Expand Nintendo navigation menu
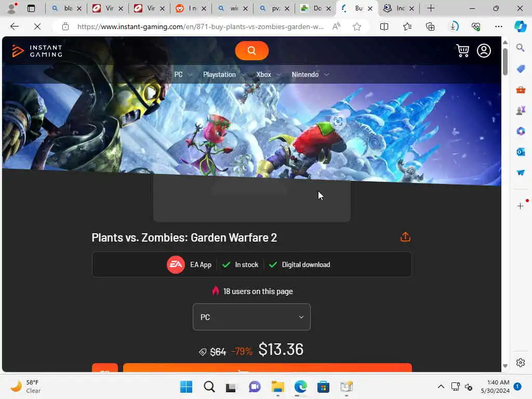This screenshot has width=532, height=399. point(310,75)
